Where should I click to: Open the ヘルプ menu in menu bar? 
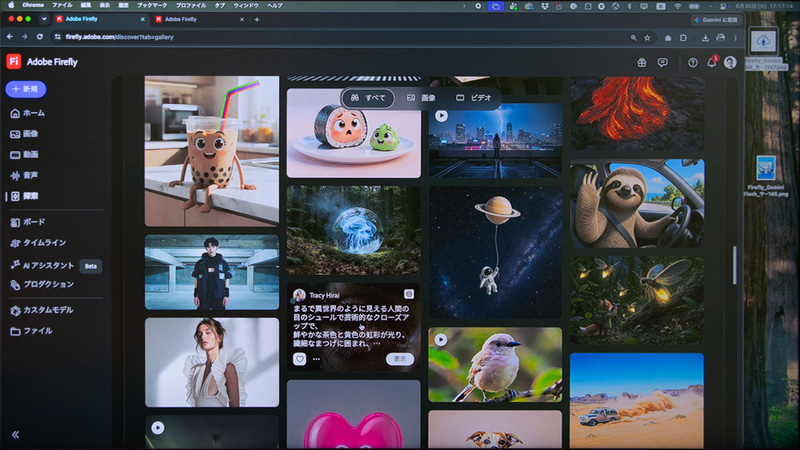click(275, 5)
